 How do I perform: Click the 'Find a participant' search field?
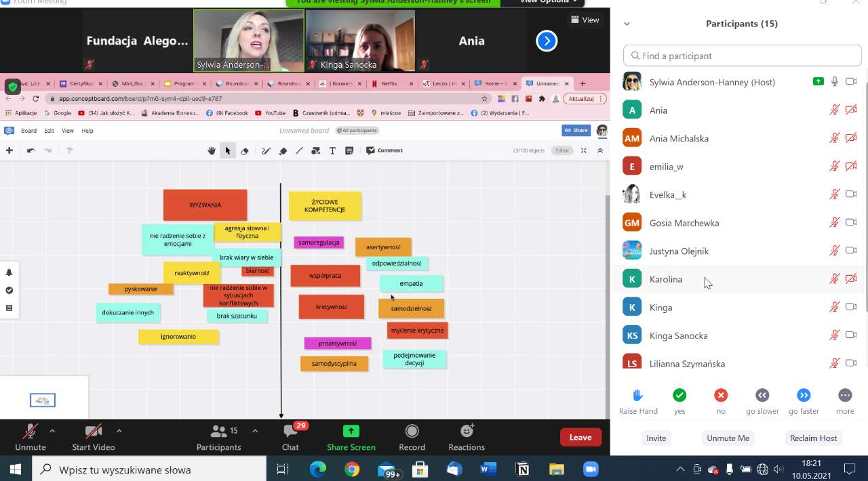742,56
